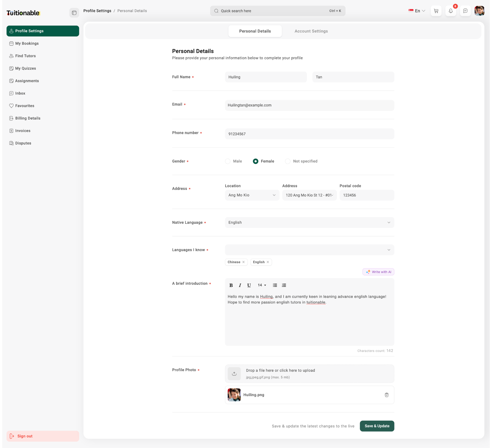Open My Quizzes page

(43, 68)
